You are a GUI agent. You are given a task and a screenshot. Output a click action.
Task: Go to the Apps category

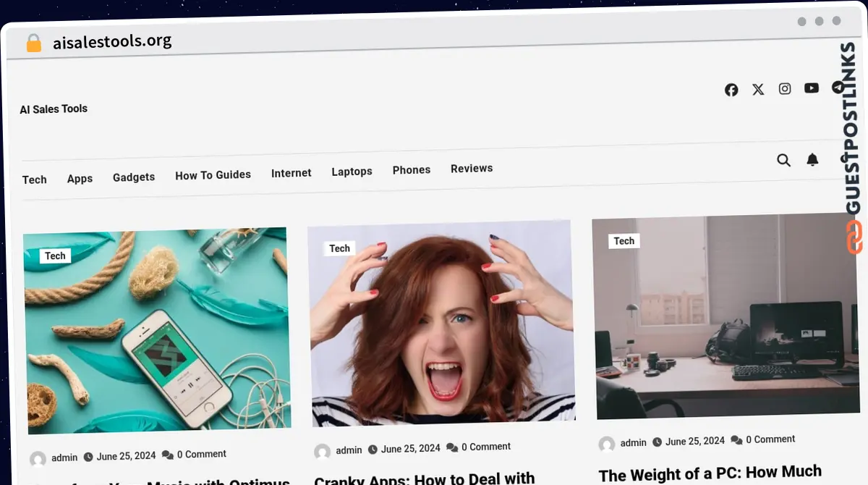(x=80, y=179)
